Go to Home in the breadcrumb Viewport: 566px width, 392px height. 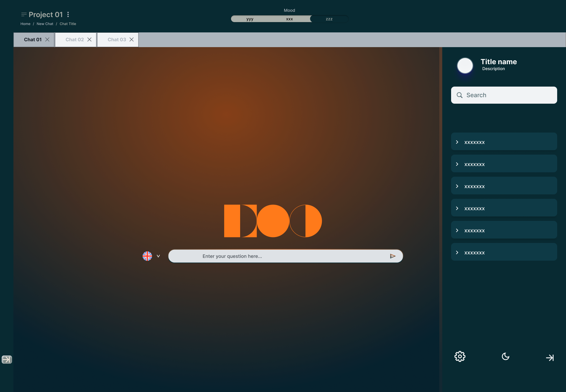[x=25, y=24]
